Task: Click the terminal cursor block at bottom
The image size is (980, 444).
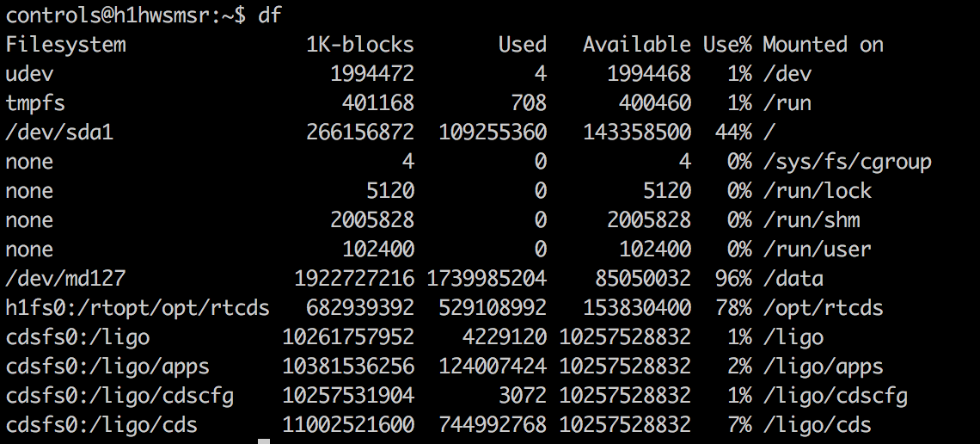Action: pyautogui.click(x=264, y=441)
